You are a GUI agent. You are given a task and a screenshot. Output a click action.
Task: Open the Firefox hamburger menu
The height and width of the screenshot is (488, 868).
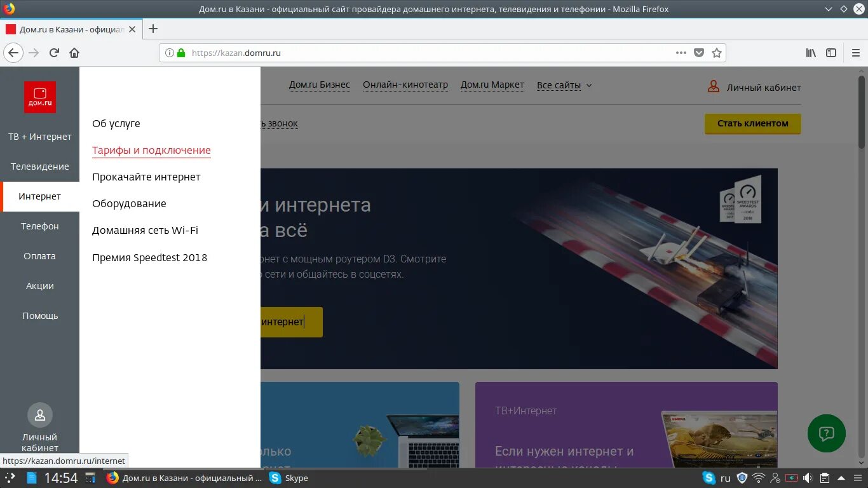(855, 53)
